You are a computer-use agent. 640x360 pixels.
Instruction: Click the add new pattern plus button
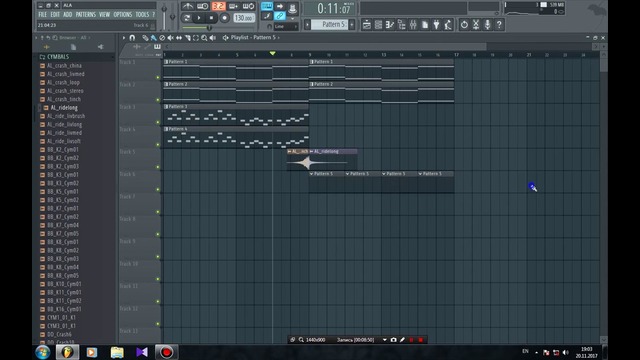352,24
